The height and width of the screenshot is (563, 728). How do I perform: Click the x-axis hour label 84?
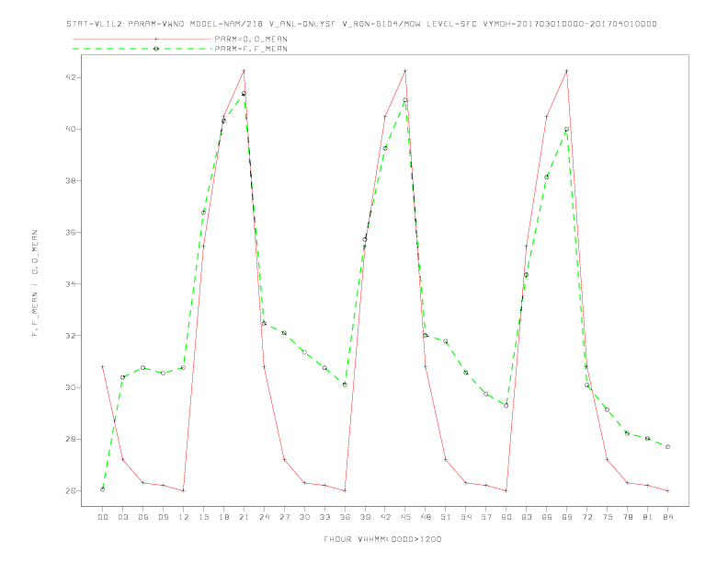tap(667, 517)
